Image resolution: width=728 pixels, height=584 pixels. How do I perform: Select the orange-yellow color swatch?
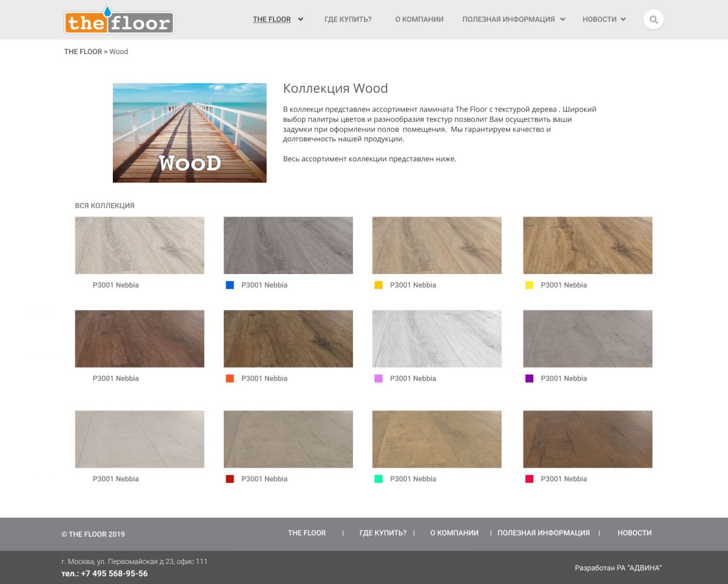coord(379,285)
